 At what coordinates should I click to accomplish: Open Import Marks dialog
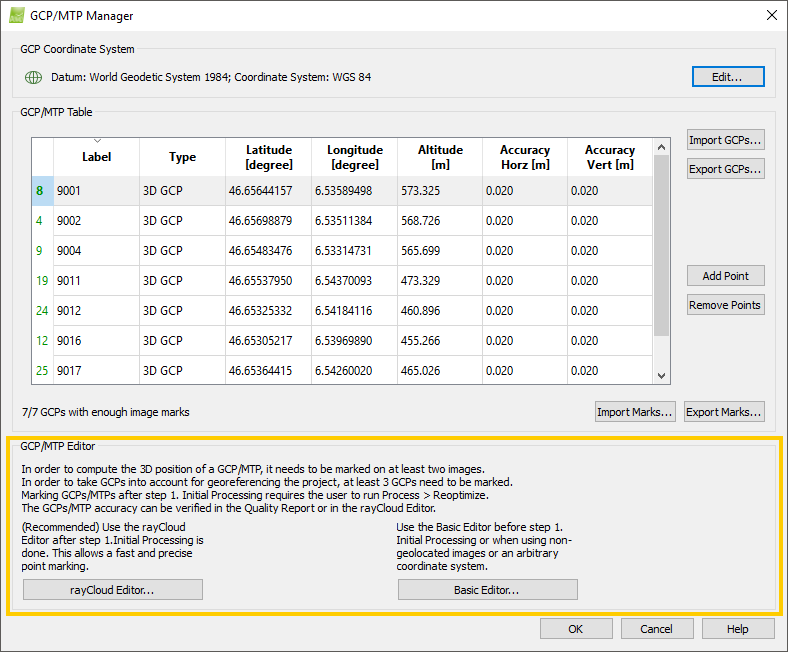click(635, 411)
